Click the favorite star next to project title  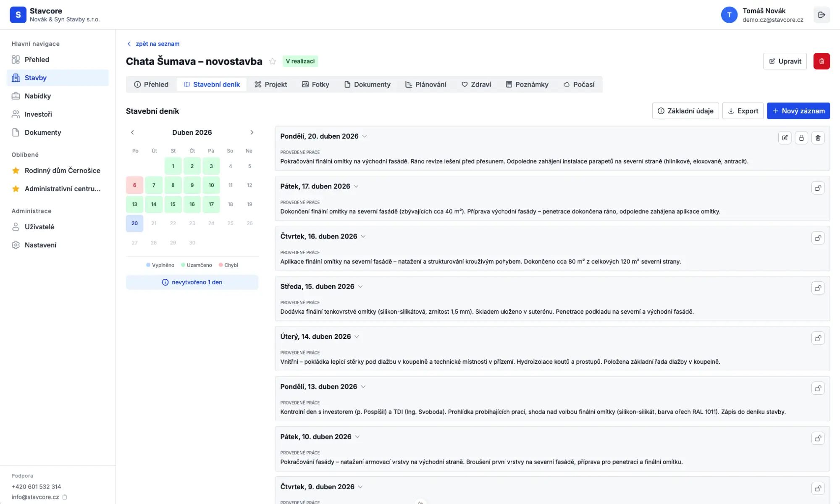click(273, 61)
